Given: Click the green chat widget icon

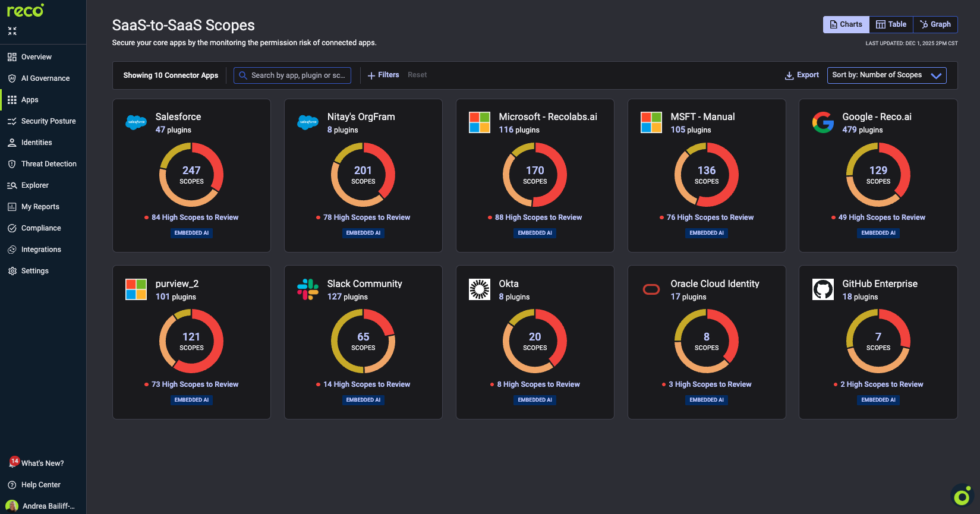Looking at the screenshot, I should coord(962,496).
